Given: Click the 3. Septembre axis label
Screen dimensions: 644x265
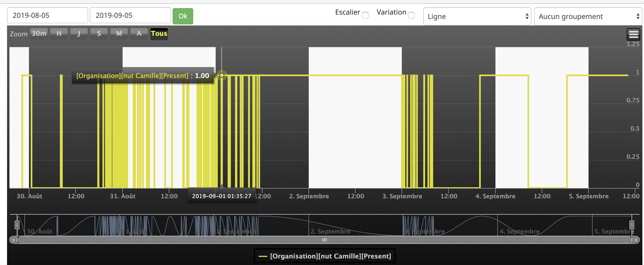Looking at the screenshot, I should [x=402, y=196].
